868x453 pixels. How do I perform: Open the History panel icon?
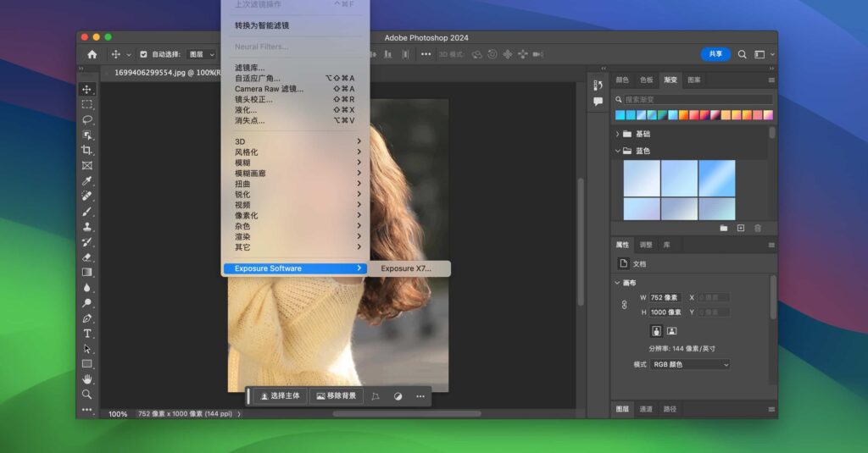[x=598, y=86]
